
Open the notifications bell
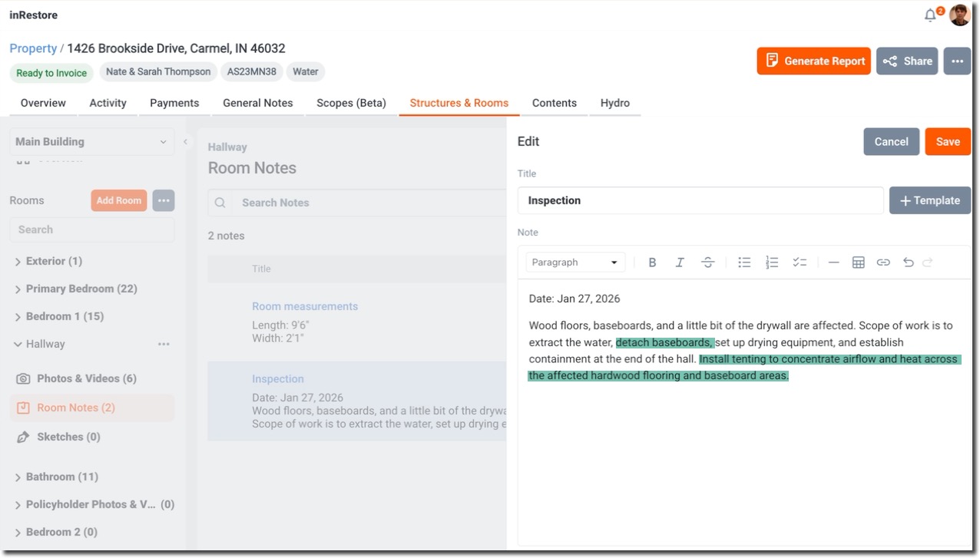[930, 15]
